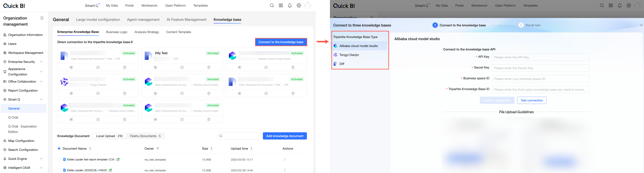Sort the table by Size

[212, 148]
